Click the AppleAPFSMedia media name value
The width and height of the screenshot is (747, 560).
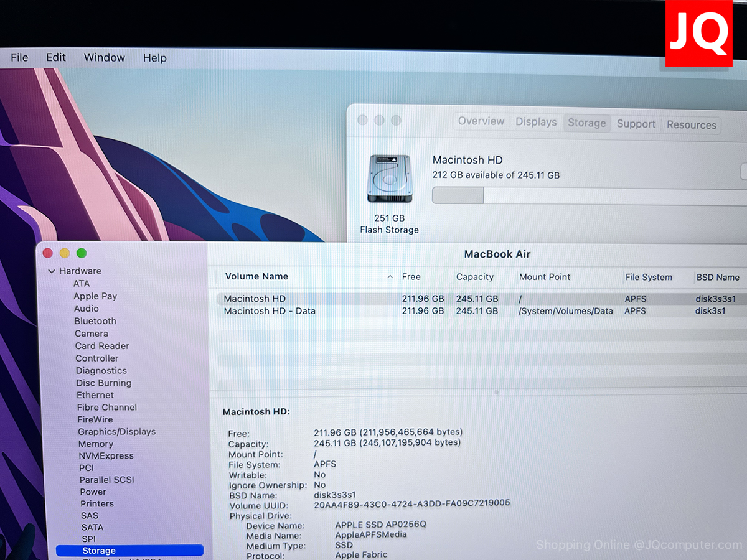click(x=371, y=534)
